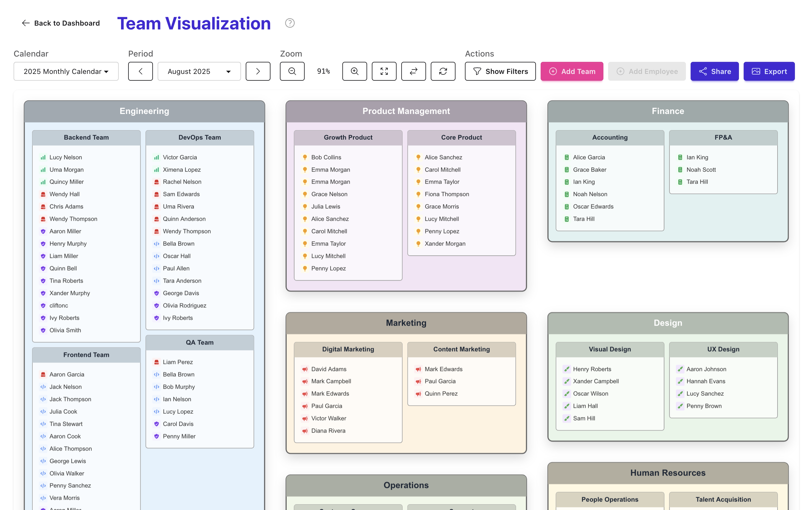Refresh the team visualization
The width and height of the screenshot is (812, 510).
443,71
